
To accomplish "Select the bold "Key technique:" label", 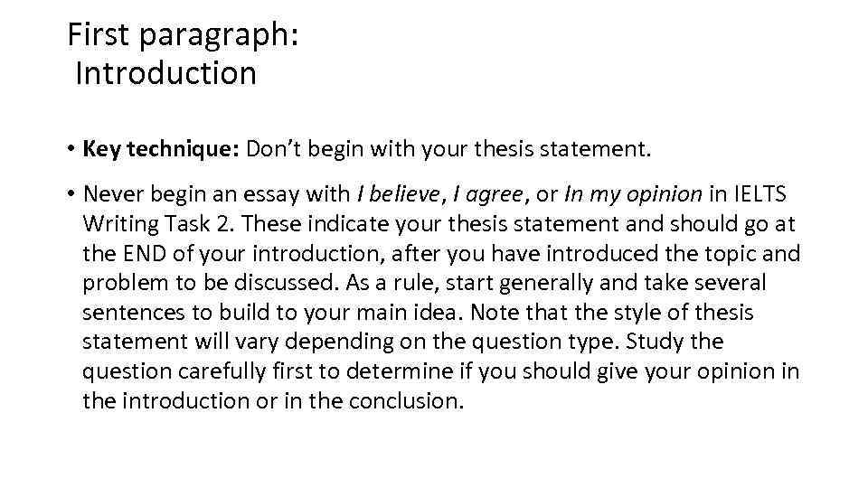I will (160, 148).
